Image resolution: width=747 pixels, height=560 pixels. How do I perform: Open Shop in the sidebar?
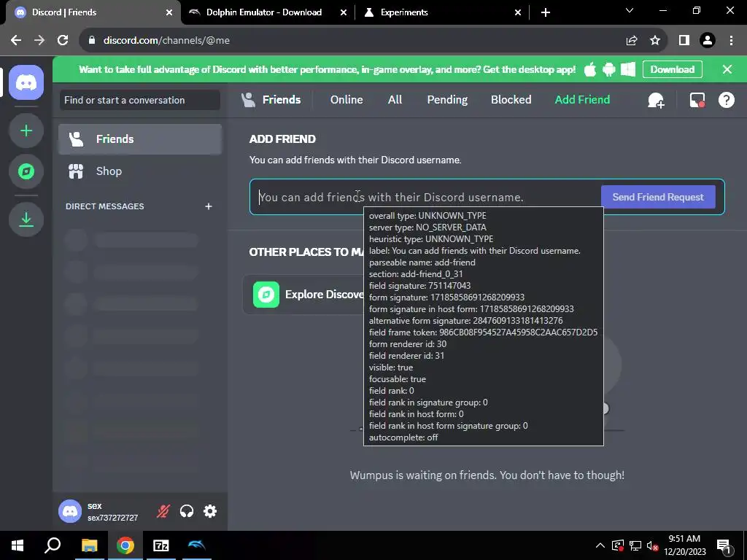click(x=139, y=171)
